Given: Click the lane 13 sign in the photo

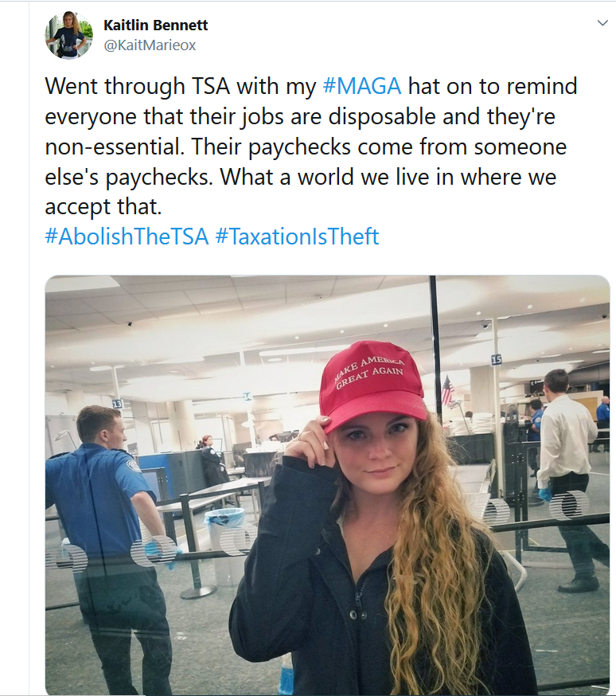Looking at the screenshot, I should (x=118, y=404).
